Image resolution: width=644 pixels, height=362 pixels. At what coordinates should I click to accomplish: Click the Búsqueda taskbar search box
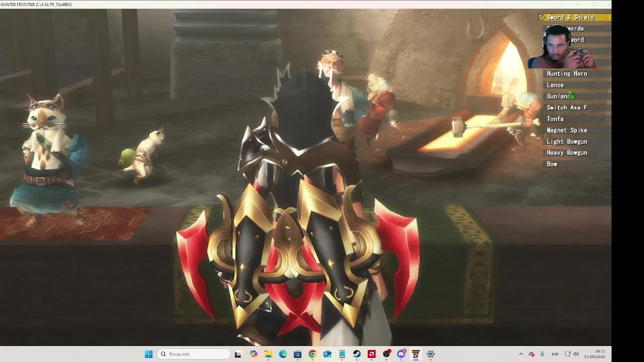coord(194,354)
